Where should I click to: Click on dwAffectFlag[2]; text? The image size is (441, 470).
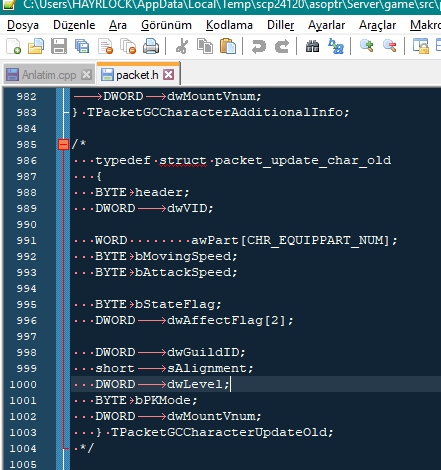[x=230, y=320]
